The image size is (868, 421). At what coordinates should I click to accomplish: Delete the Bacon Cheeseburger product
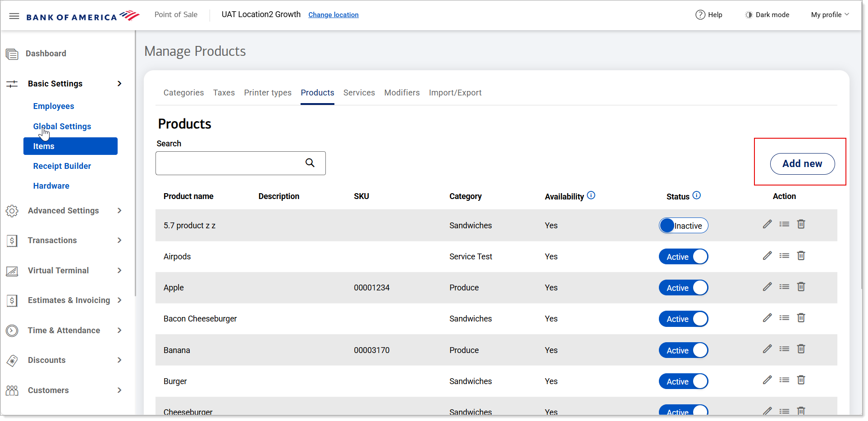pyautogui.click(x=801, y=318)
